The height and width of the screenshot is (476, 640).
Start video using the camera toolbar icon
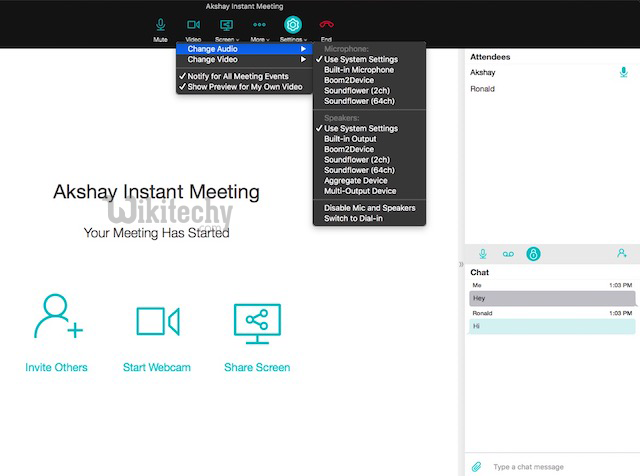pyautogui.click(x=193, y=25)
